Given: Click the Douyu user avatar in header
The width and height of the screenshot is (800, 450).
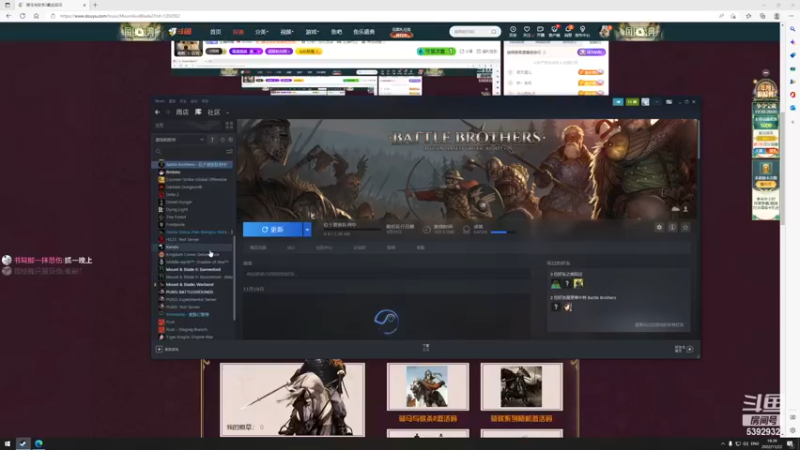Looking at the screenshot, I should pyautogui.click(x=605, y=31).
